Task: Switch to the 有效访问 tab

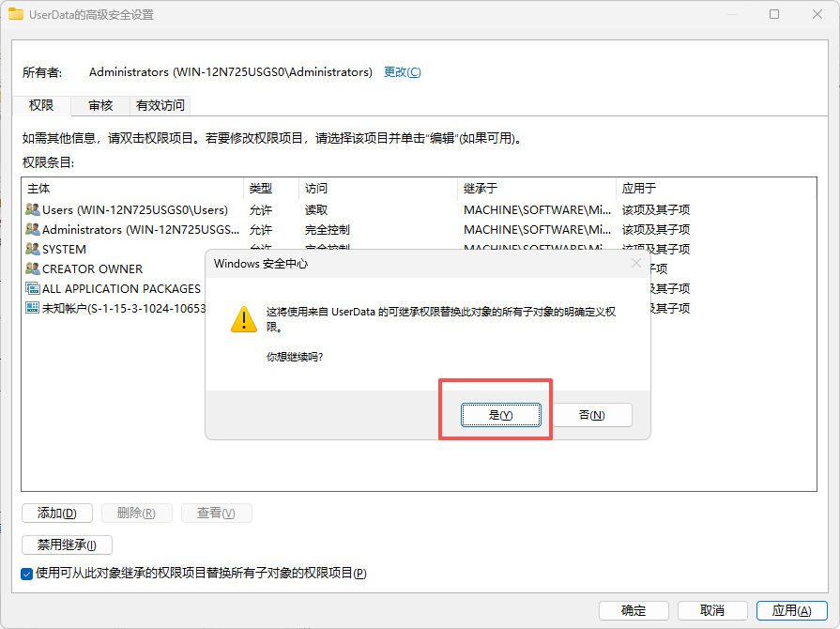Action: pyautogui.click(x=159, y=105)
